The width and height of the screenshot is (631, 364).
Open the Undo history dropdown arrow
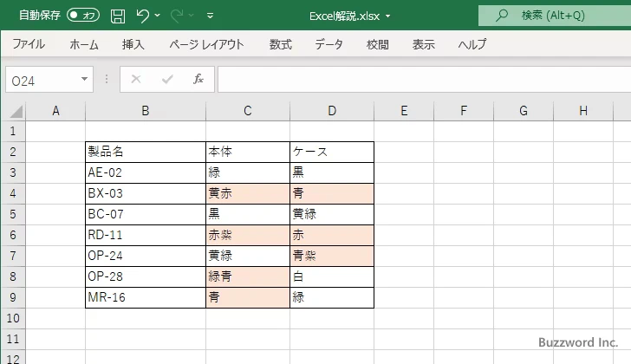tap(158, 16)
